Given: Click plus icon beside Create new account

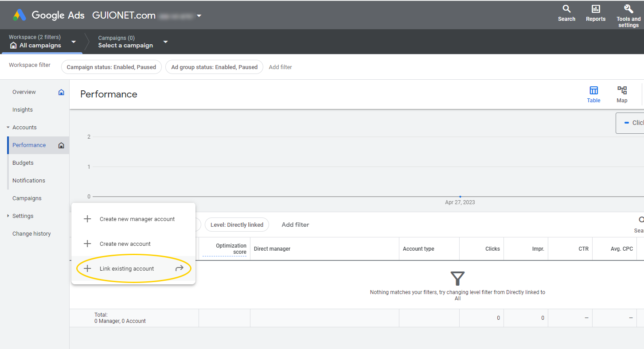Looking at the screenshot, I should pos(87,244).
